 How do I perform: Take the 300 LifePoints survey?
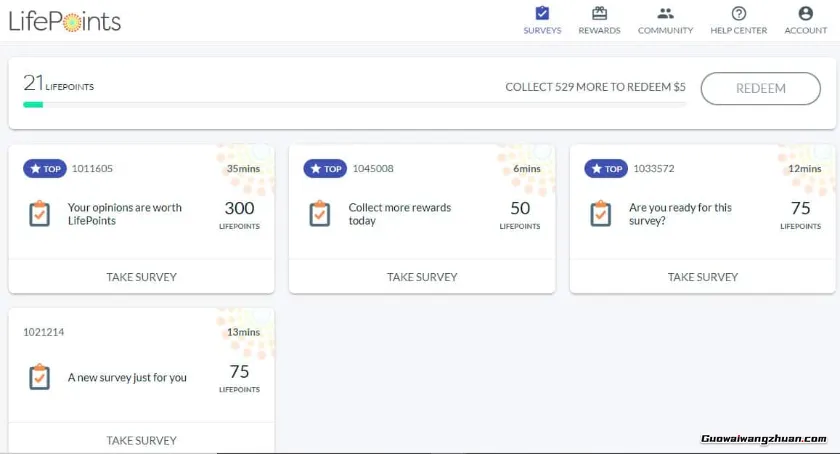tap(141, 277)
